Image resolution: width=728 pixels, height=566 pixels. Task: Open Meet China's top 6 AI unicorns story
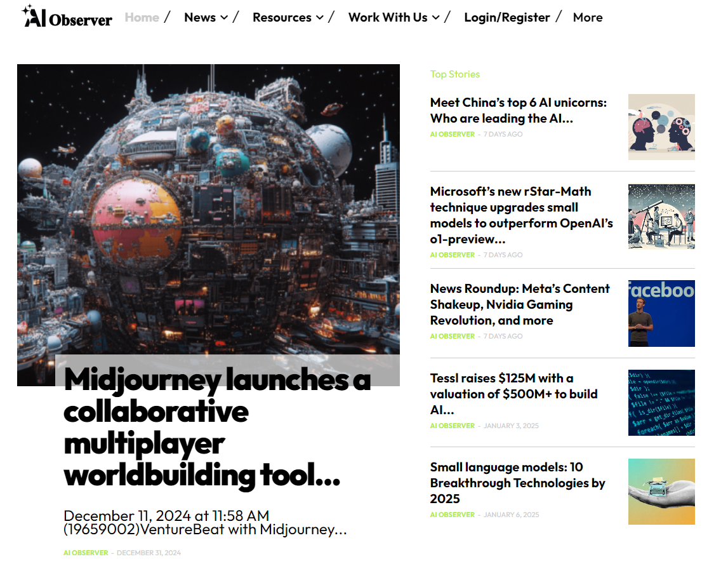[519, 110]
